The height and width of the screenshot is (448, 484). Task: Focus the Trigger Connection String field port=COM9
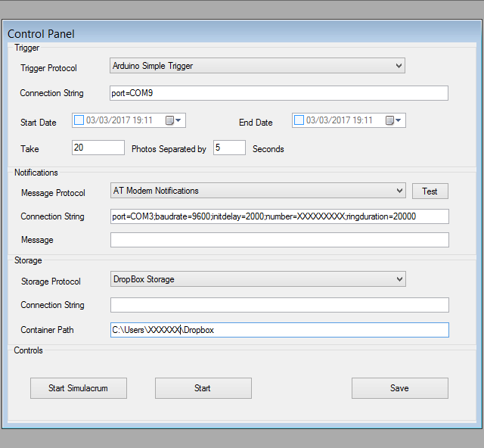click(279, 93)
